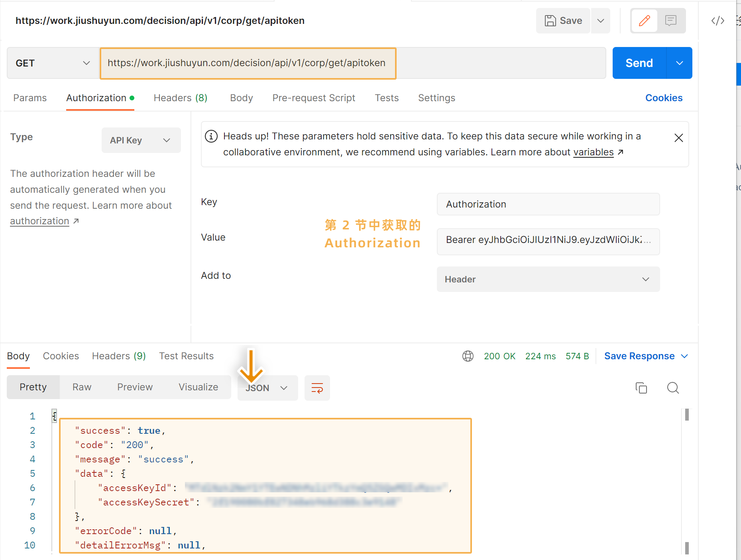
Task: Open the Add to Header dropdown
Action: pos(548,279)
